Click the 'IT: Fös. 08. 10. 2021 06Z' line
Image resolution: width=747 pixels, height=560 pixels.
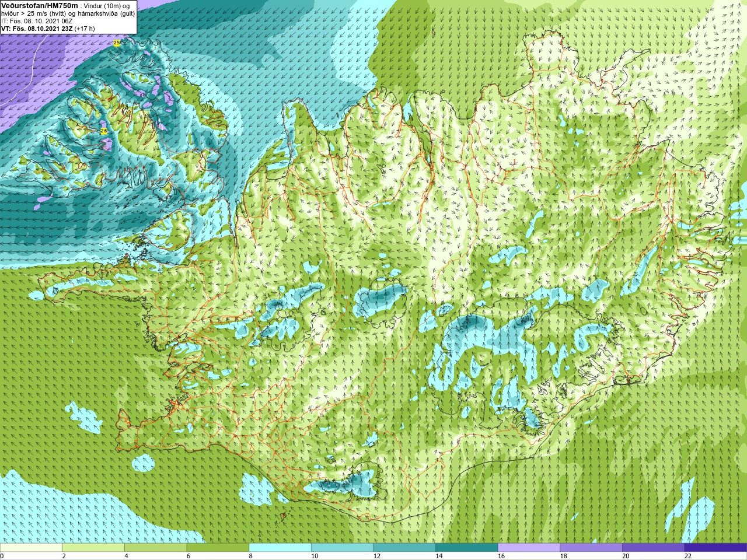(x=36, y=21)
